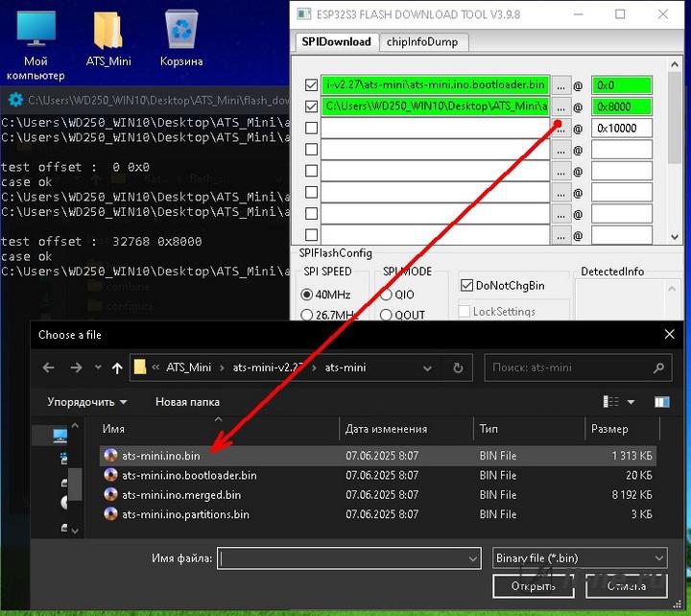The width and height of the screenshot is (691, 616).
Task: Go up one folder level
Action: [x=117, y=367]
